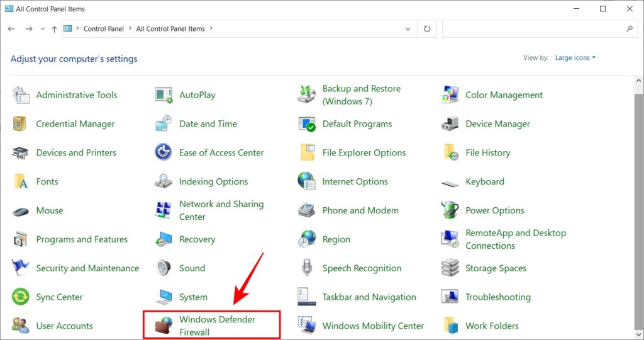
Task: Click the Back navigation arrow
Action: click(x=11, y=29)
